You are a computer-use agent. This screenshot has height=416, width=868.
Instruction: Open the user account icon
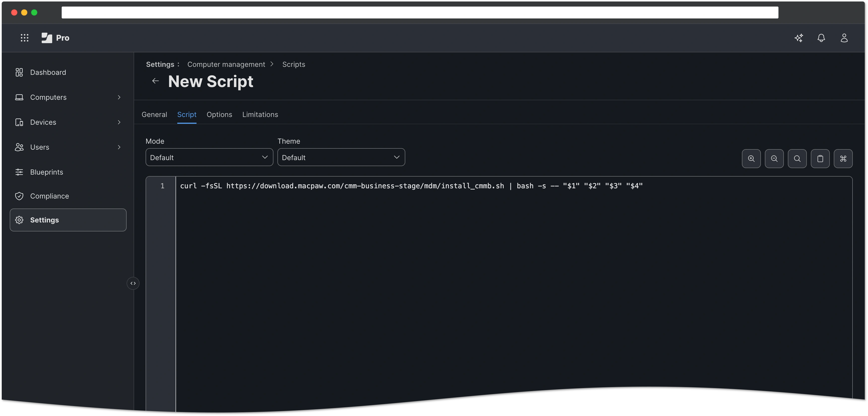click(x=844, y=38)
